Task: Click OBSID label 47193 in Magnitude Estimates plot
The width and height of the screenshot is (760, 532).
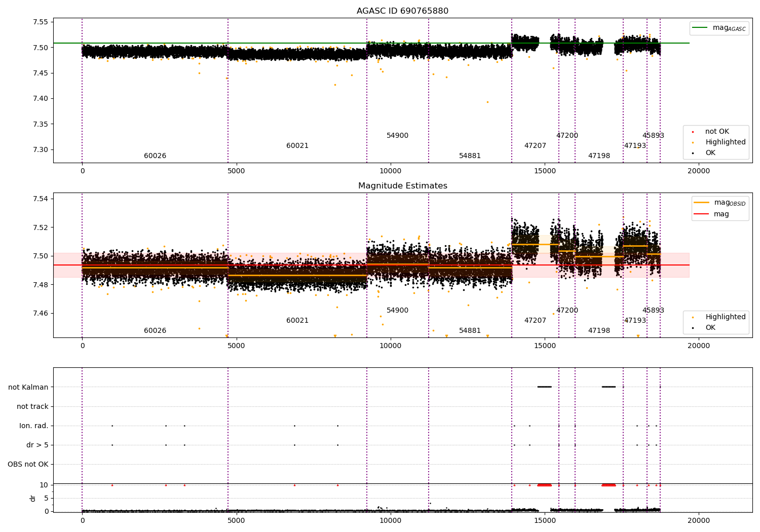Action: [x=635, y=321]
